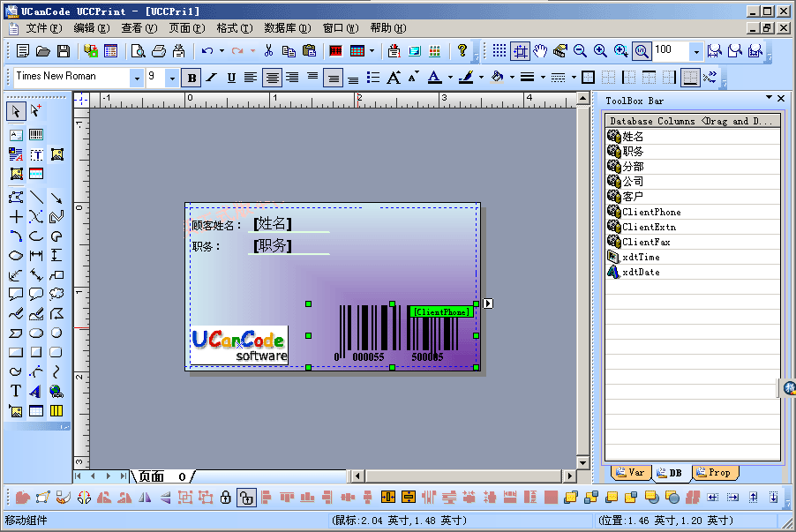Click the yellow Help question mark icon
796x532 pixels.
pyautogui.click(x=462, y=51)
